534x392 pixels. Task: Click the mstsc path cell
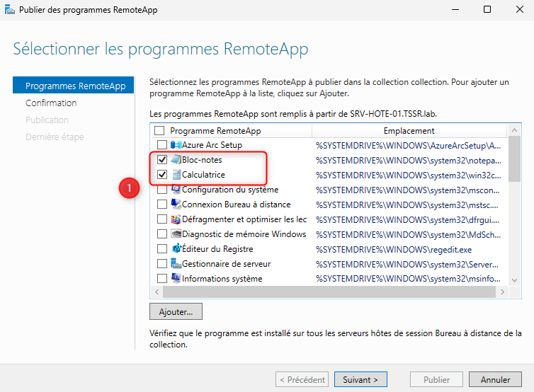pos(407,205)
